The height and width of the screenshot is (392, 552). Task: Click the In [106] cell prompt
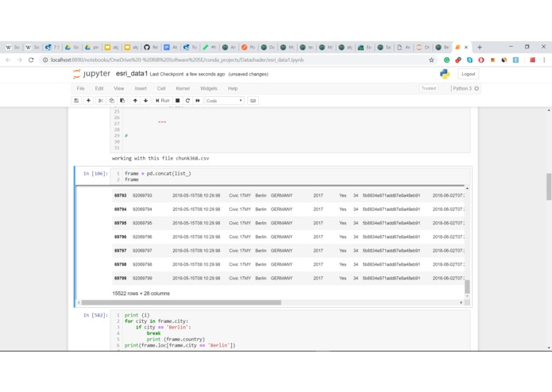tap(95, 173)
